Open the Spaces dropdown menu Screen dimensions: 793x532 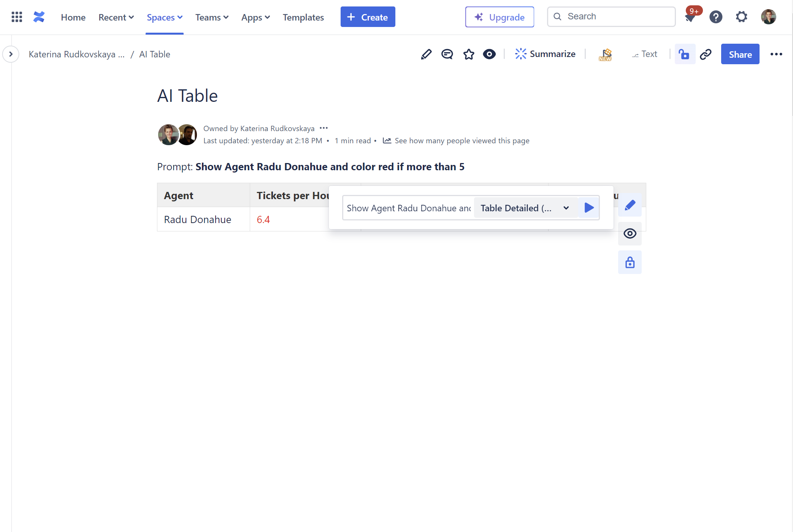click(x=165, y=17)
